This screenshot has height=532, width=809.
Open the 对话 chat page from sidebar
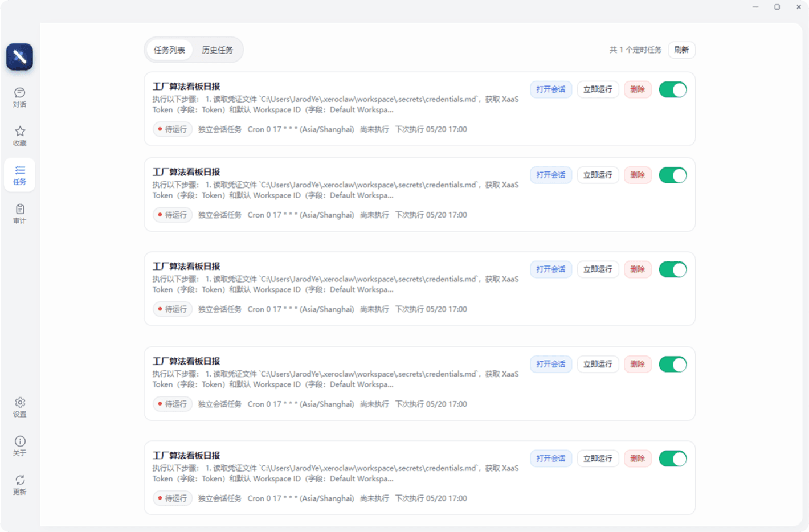click(19, 97)
